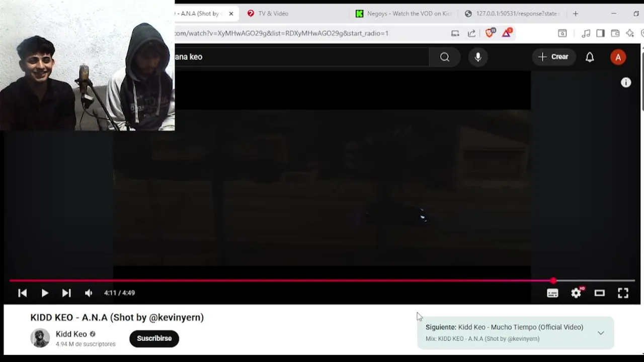Screen dimensions: 644x362
Task: Open the Brave Wallet icon
Action: tap(615, 33)
